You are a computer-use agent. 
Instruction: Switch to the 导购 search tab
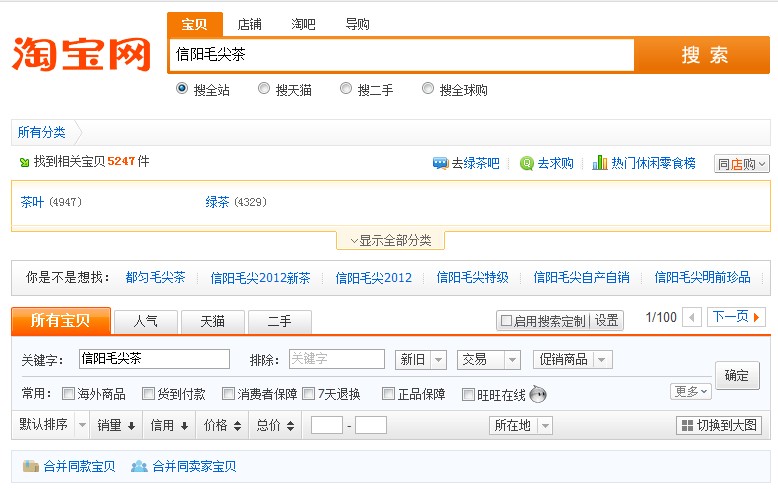[x=358, y=24]
